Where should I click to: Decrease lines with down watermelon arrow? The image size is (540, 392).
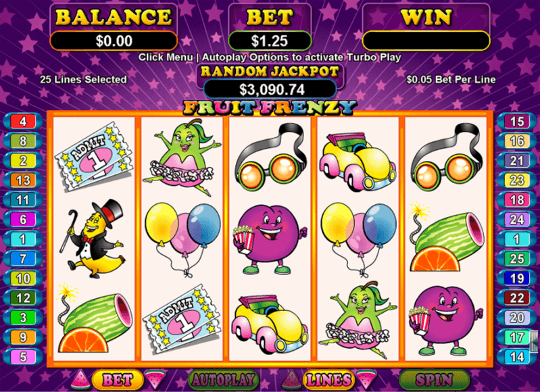(x=366, y=380)
